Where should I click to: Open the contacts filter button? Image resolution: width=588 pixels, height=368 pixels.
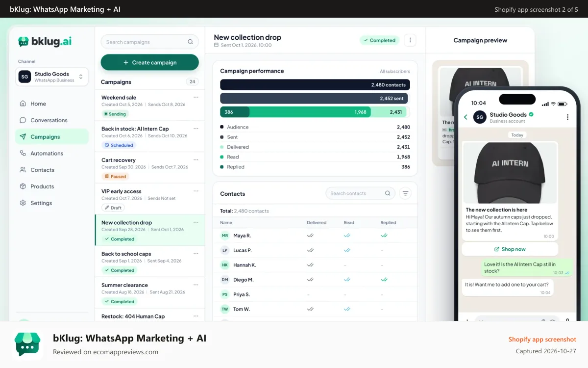(405, 193)
